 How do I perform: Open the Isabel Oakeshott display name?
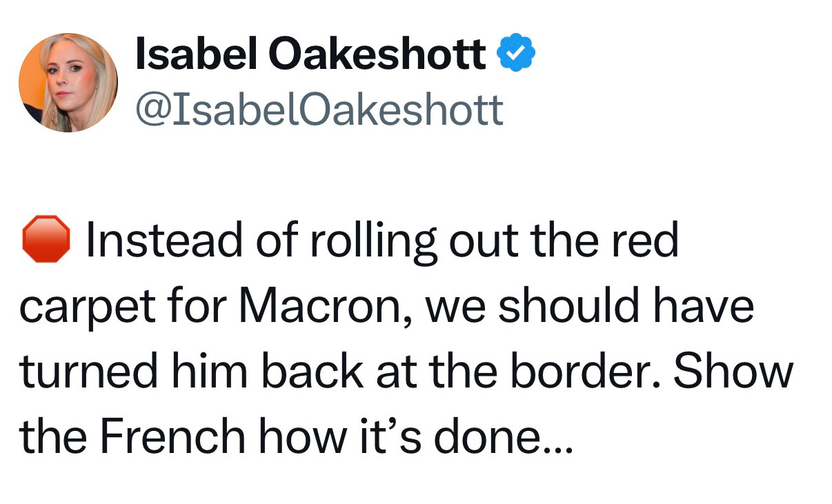pos(311,54)
